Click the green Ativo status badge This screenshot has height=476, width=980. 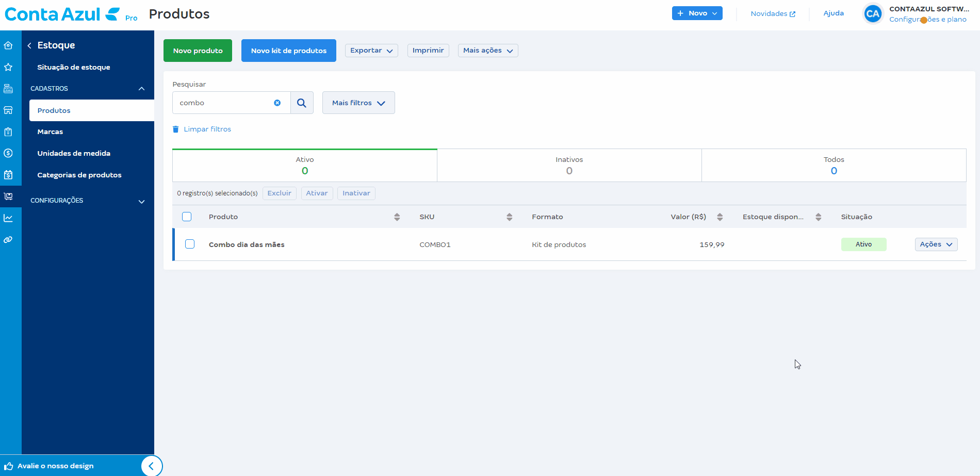pyautogui.click(x=864, y=244)
